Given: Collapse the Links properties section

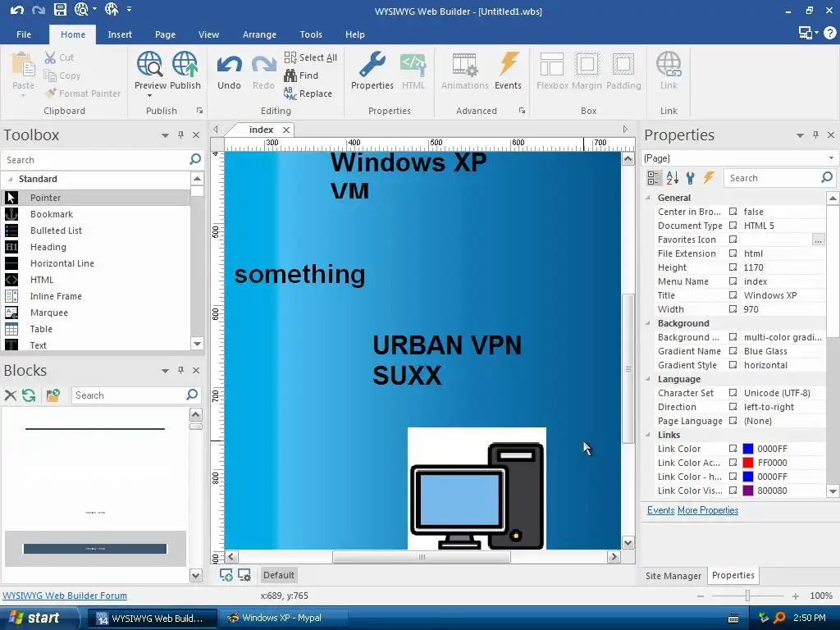Looking at the screenshot, I should click(x=648, y=435).
